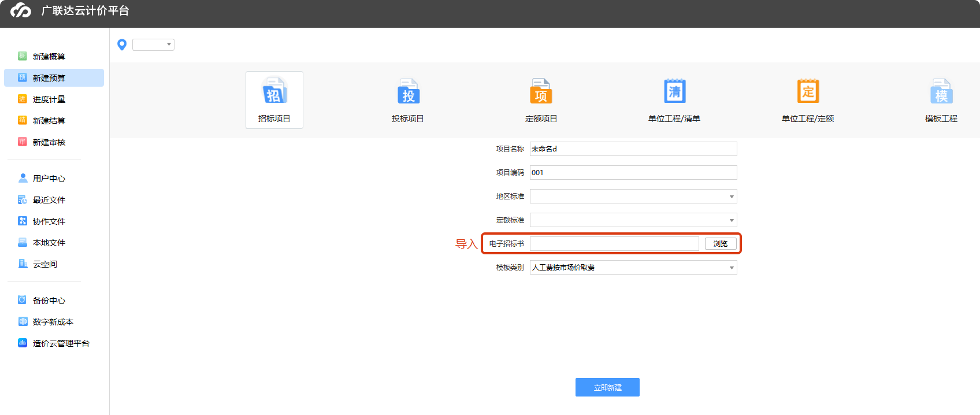Click the 备份中心 icon

(23, 300)
